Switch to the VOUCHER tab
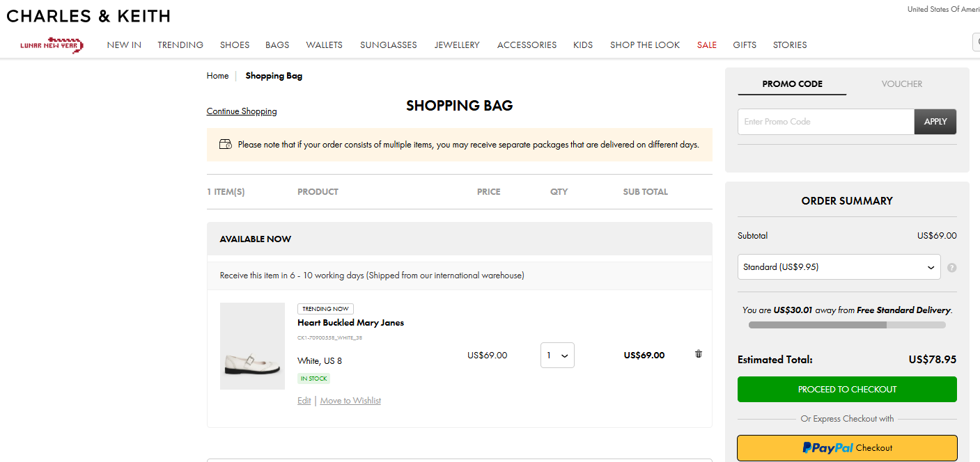 point(901,83)
